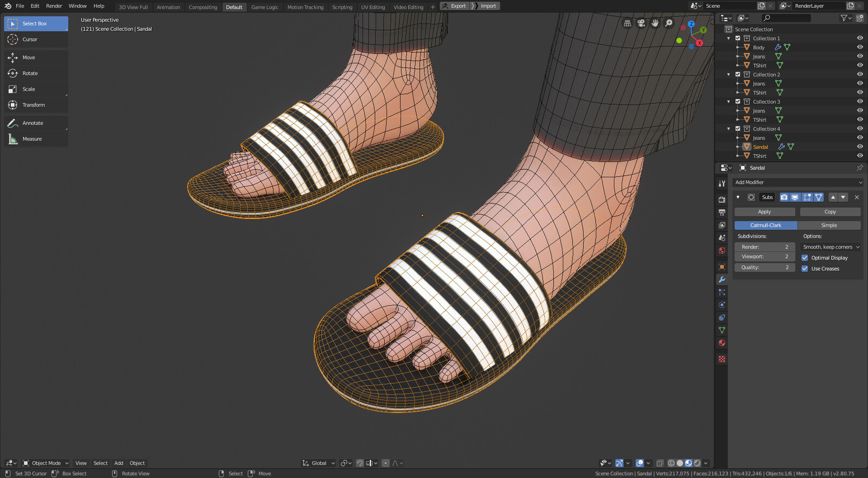The height and width of the screenshot is (478, 868).
Task: Select Simple subdivision type
Action: [829, 225]
